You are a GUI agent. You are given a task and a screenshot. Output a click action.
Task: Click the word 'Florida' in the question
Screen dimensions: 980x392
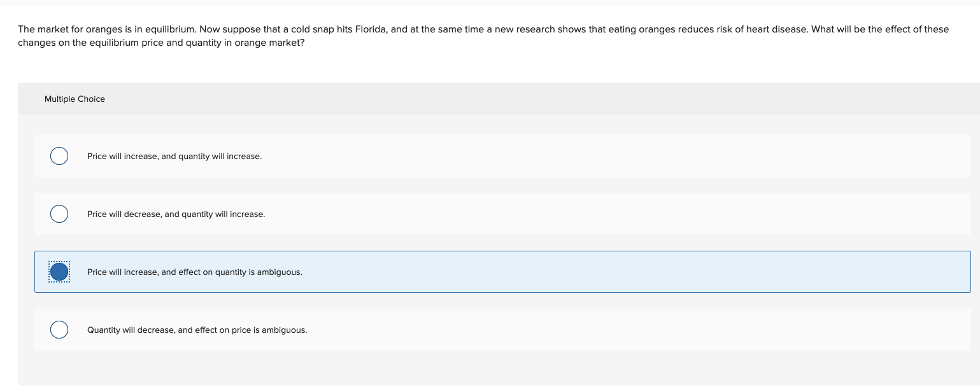coord(374,29)
